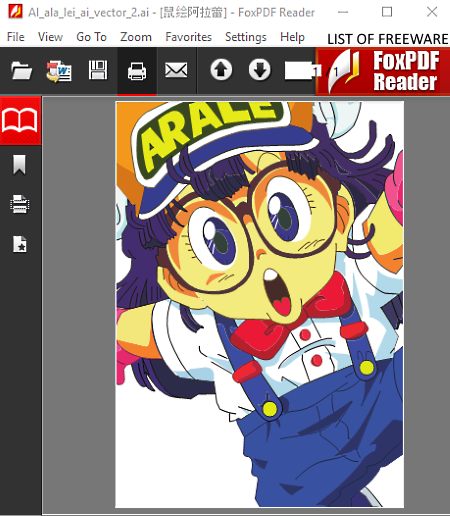Show bookmarks from the sidebar ribbon icon
Viewport: 450px width, 516px height.
(19, 164)
